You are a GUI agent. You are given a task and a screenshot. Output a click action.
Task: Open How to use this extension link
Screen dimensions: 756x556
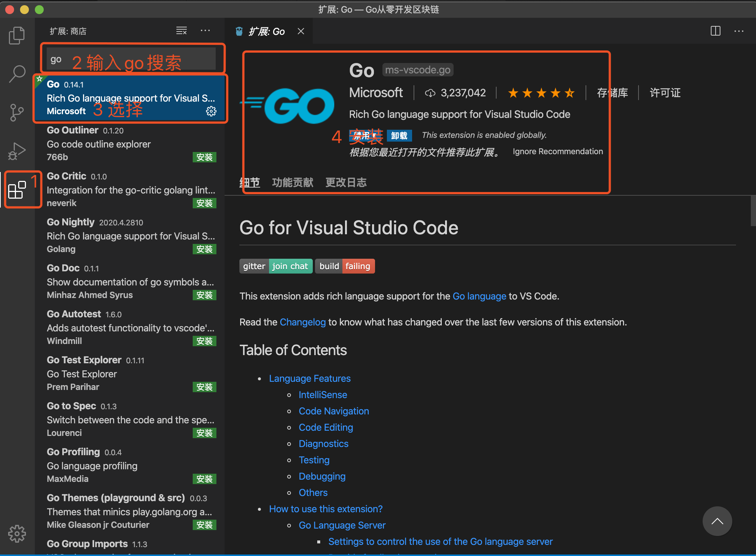click(326, 509)
